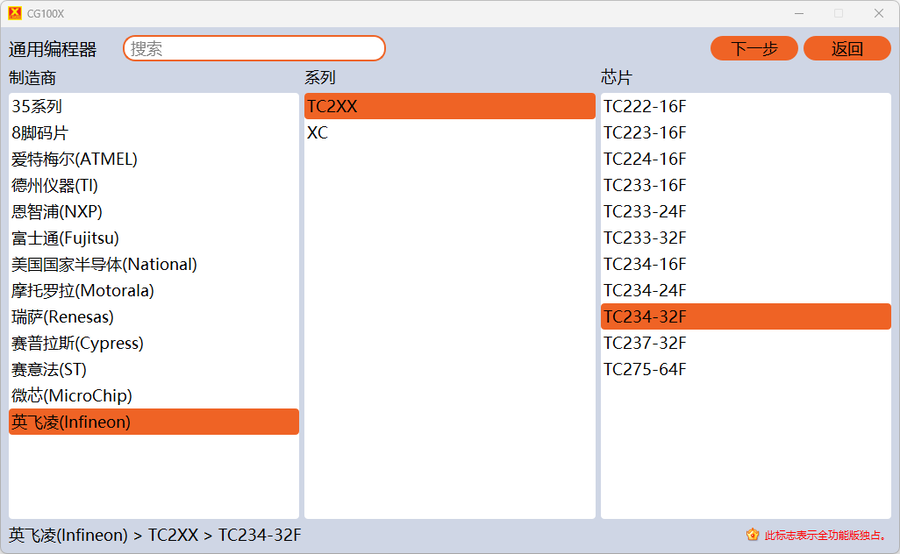Click the full-version exclusive badge icon

pyautogui.click(x=753, y=535)
